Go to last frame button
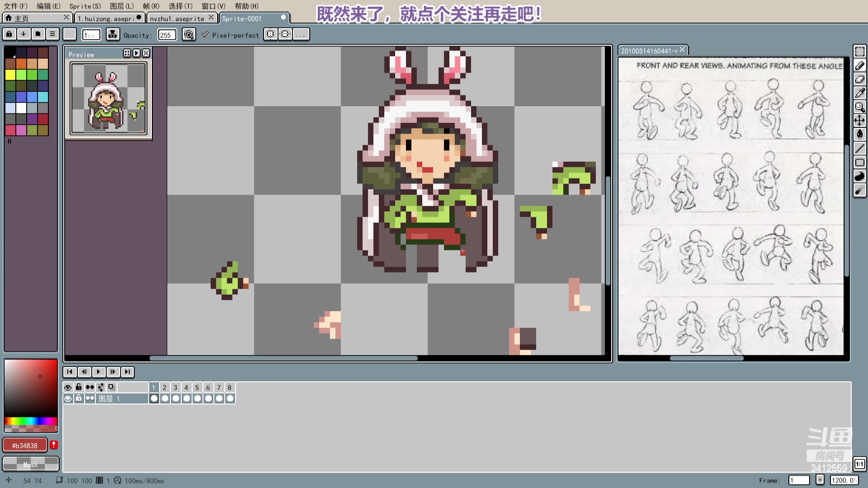The image size is (868, 488). (x=127, y=371)
